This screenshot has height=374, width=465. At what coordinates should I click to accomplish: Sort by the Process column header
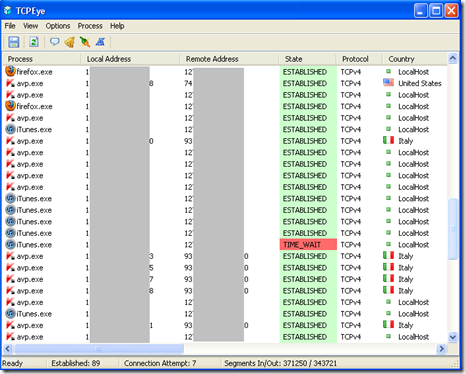pos(42,59)
